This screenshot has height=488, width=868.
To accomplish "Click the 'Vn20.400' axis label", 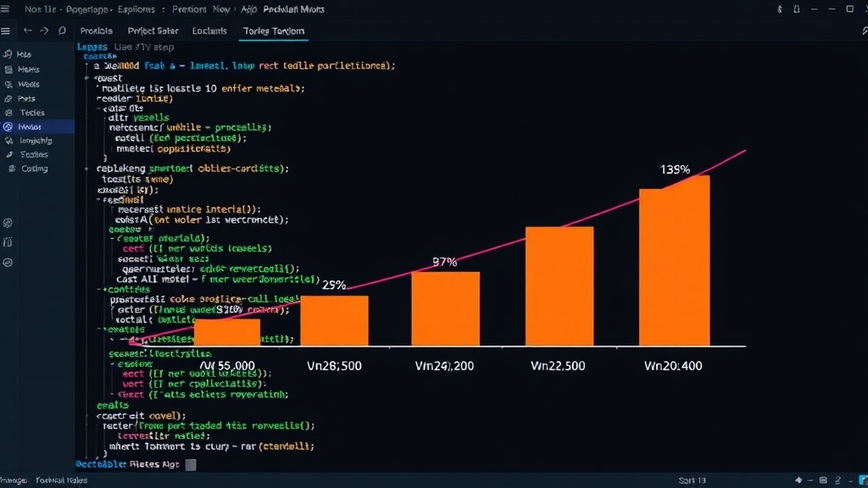I will [673, 366].
